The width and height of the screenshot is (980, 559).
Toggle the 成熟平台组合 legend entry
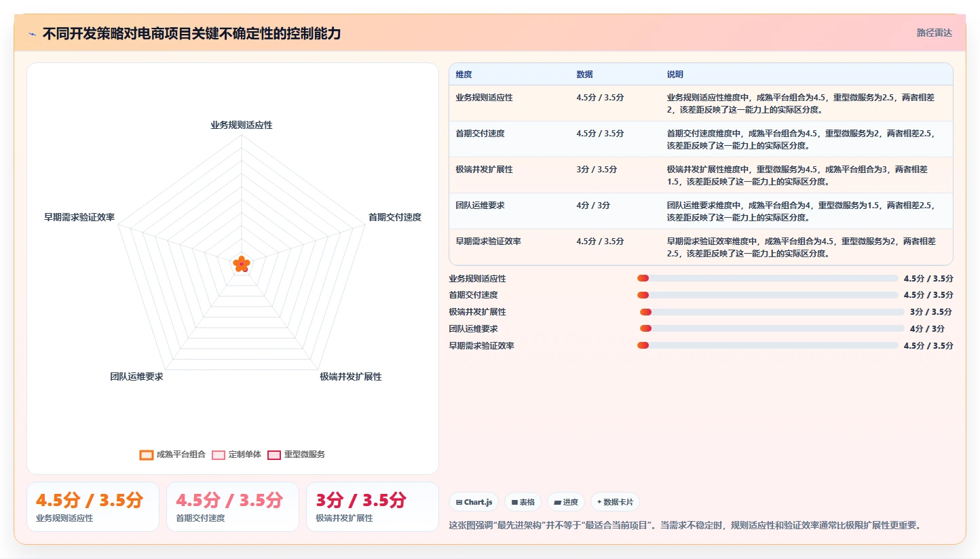172,455
